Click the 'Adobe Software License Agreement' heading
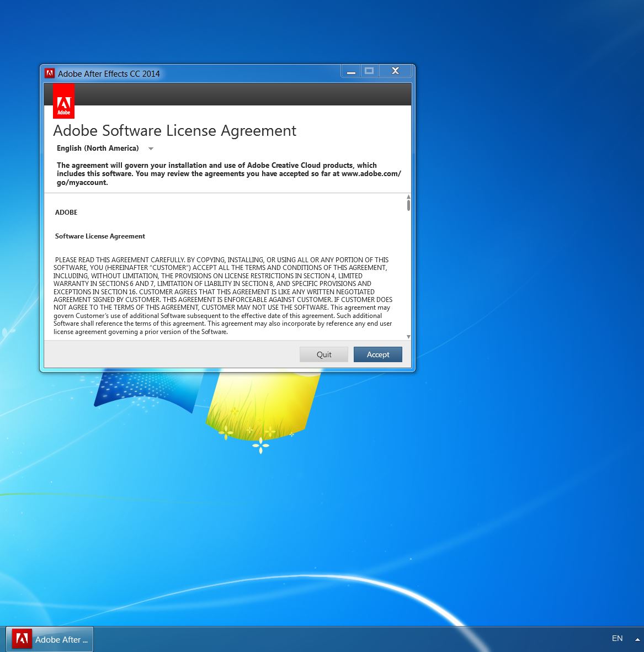 click(x=174, y=131)
